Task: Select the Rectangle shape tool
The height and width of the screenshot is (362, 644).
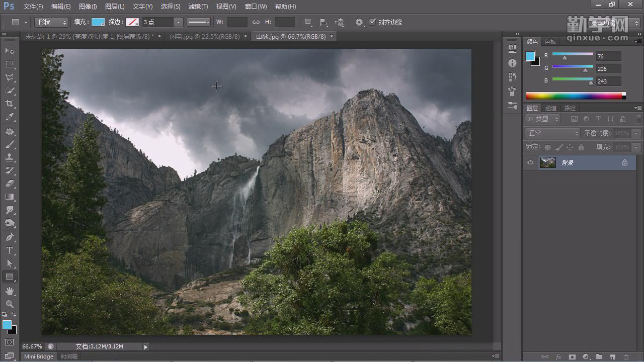Action: [x=10, y=277]
